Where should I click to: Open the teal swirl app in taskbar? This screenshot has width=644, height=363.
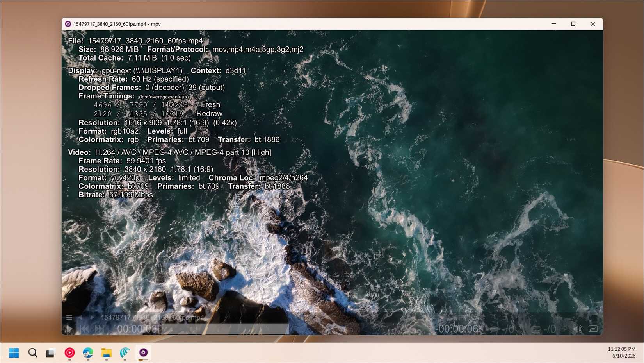[125, 353]
